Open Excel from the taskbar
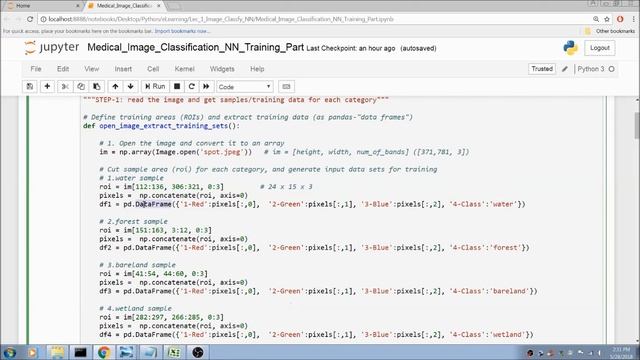640x360 pixels. pyautogui.click(x=174, y=352)
